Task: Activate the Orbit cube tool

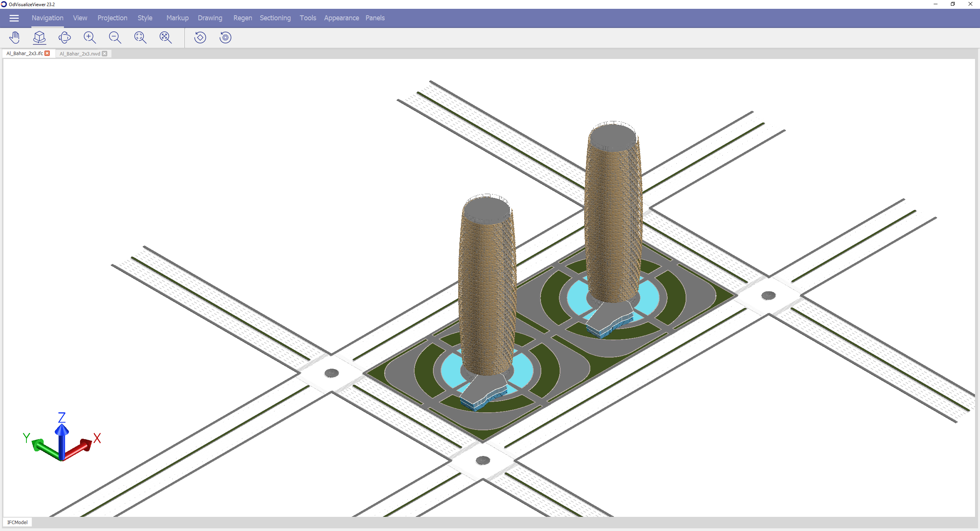Action: 39,38
